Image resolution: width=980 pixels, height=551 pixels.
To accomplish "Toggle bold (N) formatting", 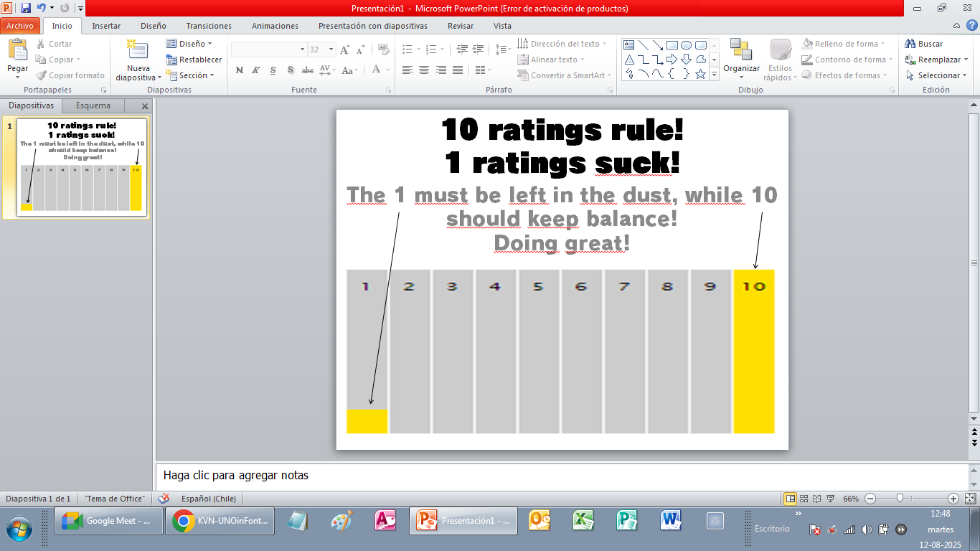I will [x=240, y=70].
